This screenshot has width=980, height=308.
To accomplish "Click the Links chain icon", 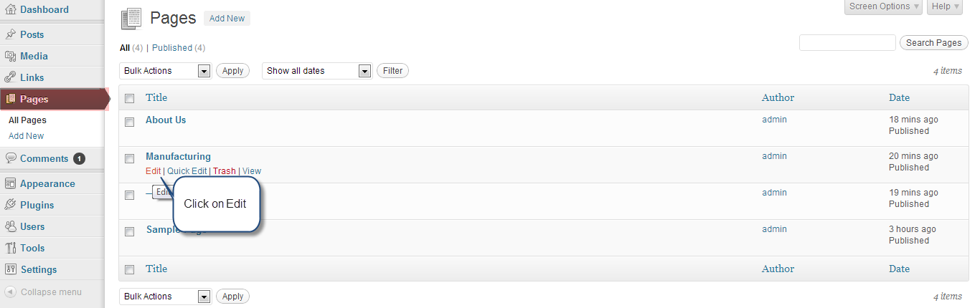I will point(10,77).
